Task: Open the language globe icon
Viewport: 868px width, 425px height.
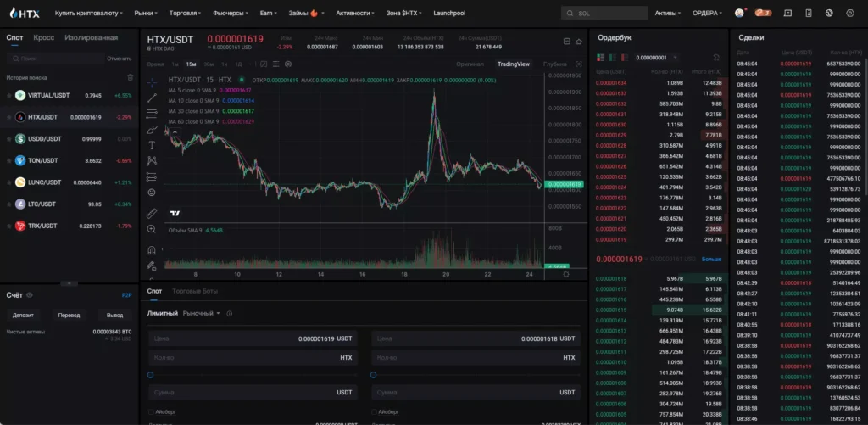Action: (x=829, y=13)
